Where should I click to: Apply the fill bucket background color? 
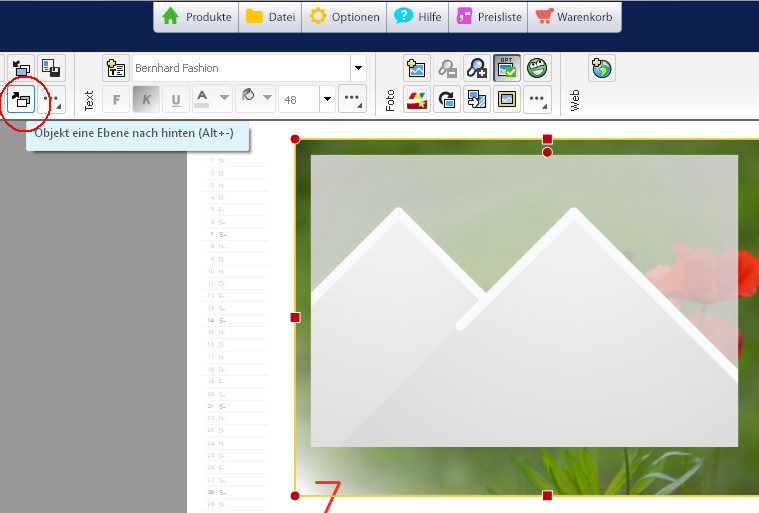(x=248, y=96)
